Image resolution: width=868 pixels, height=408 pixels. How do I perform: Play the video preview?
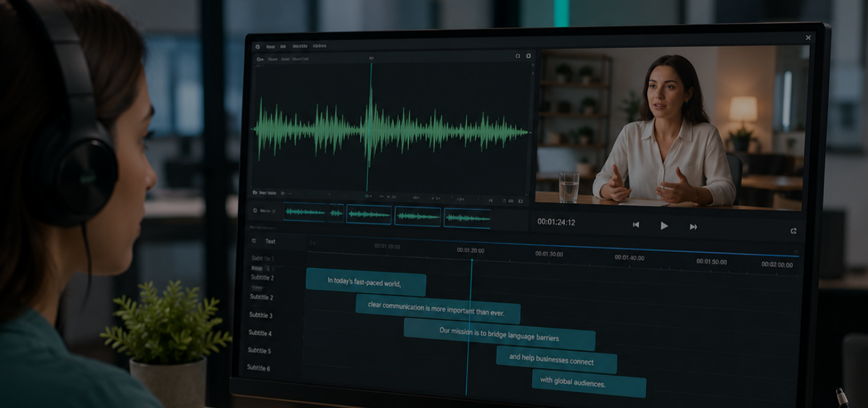664,226
